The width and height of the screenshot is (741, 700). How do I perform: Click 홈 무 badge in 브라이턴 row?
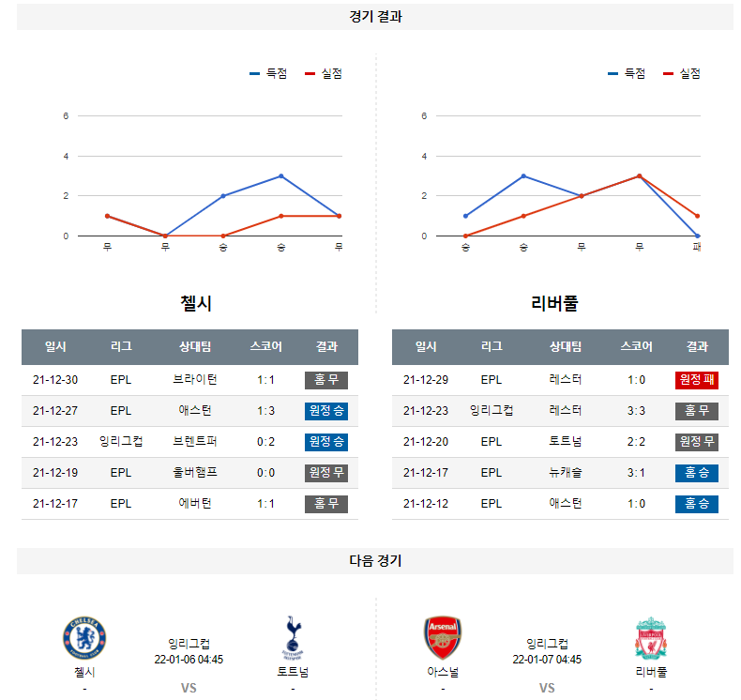click(326, 380)
